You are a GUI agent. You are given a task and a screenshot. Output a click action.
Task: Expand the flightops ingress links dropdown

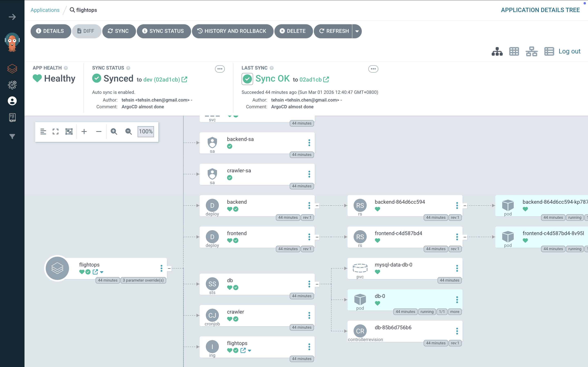coord(249,350)
